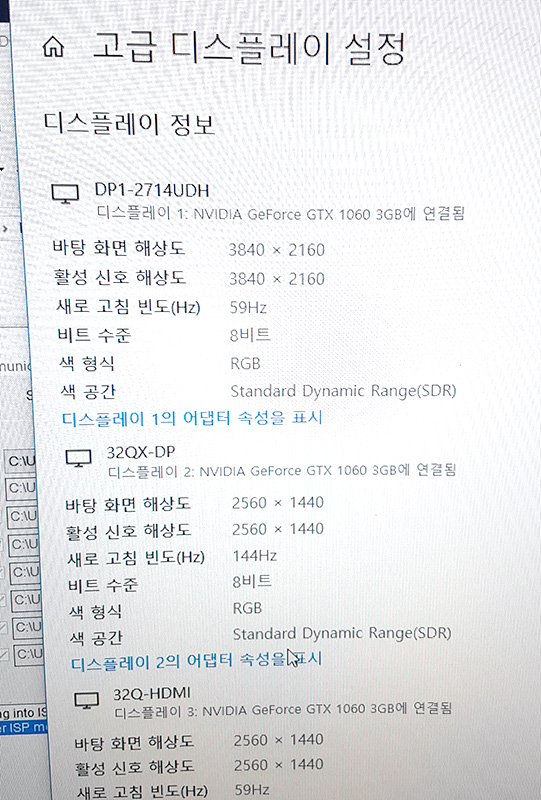
Task: Click '바탕 화면 해상도' label under 32Q-HDMI
Action: [134, 743]
